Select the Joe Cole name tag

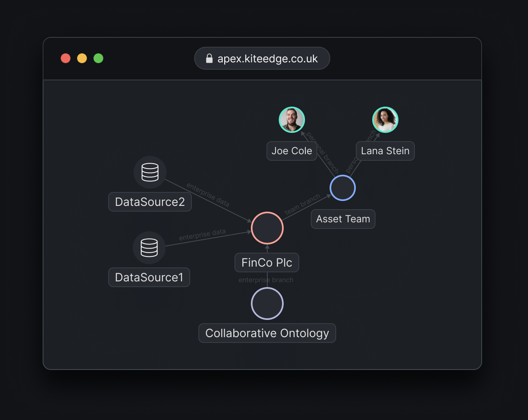coord(291,151)
